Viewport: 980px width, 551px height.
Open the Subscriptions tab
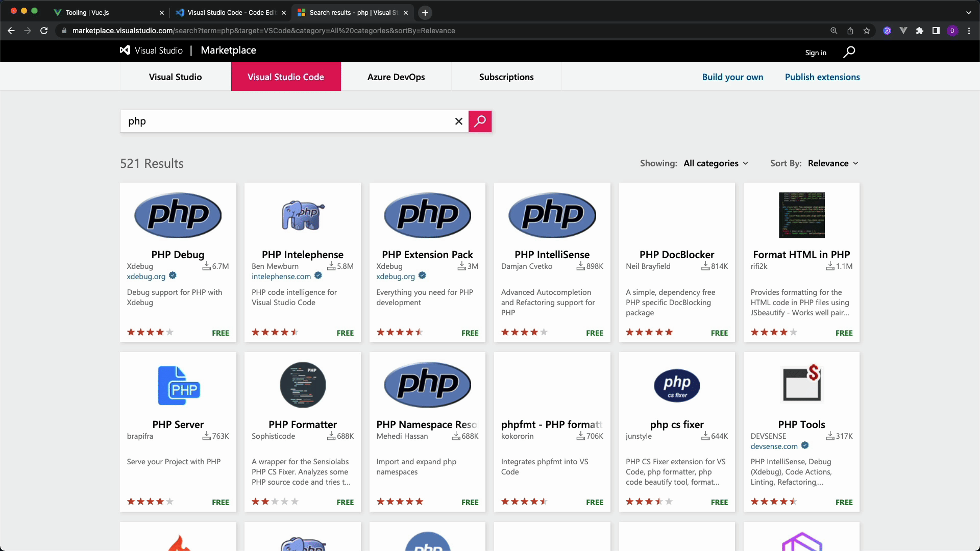click(506, 77)
